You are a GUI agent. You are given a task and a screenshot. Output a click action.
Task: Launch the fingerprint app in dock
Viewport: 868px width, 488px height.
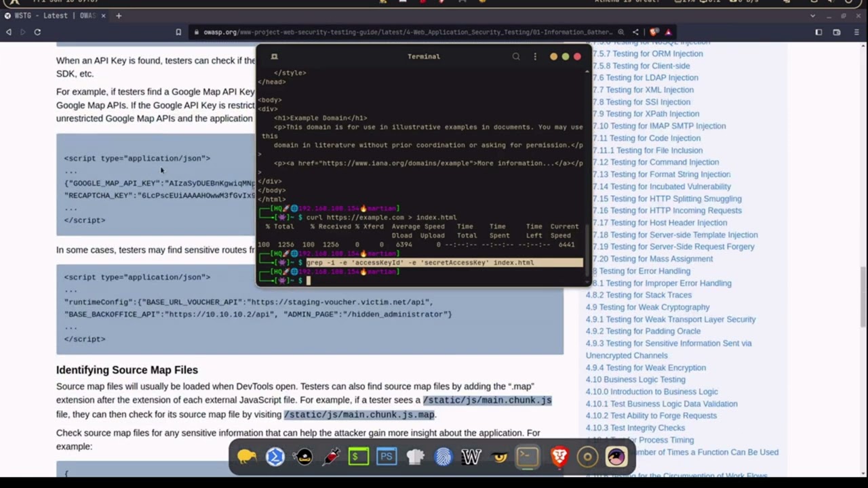[443, 457]
